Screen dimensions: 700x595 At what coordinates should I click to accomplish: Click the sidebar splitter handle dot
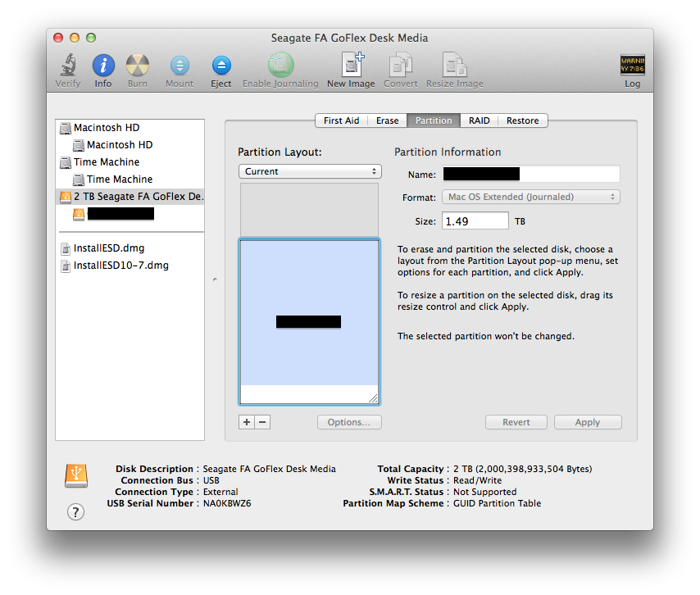click(x=215, y=279)
